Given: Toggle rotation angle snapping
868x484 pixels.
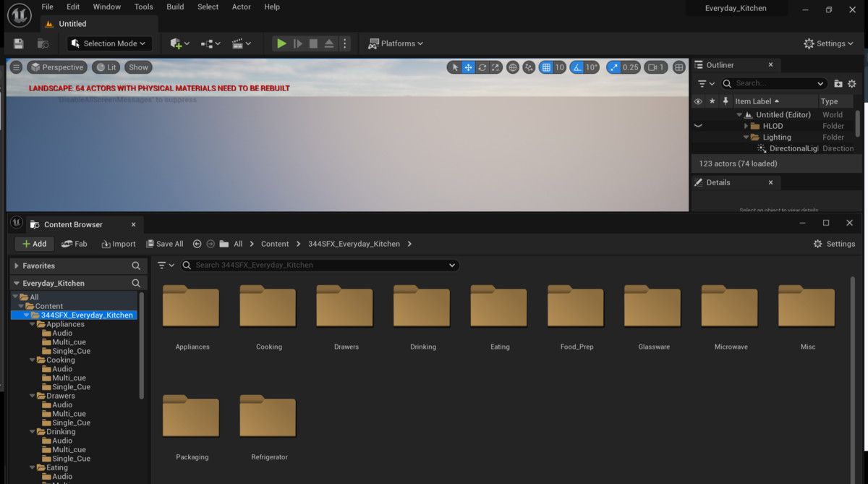Looking at the screenshot, I should click(x=577, y=67).
